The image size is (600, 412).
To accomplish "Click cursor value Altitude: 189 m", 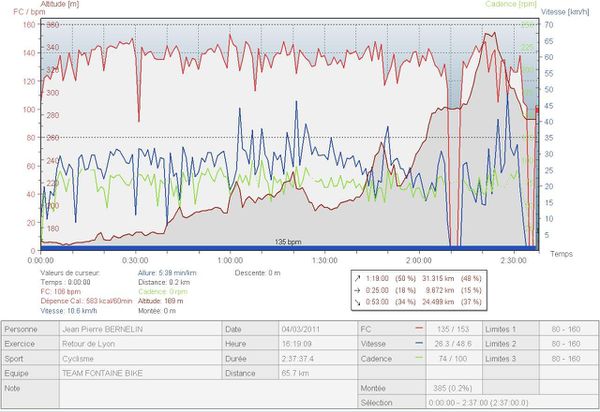I will 161,301.
